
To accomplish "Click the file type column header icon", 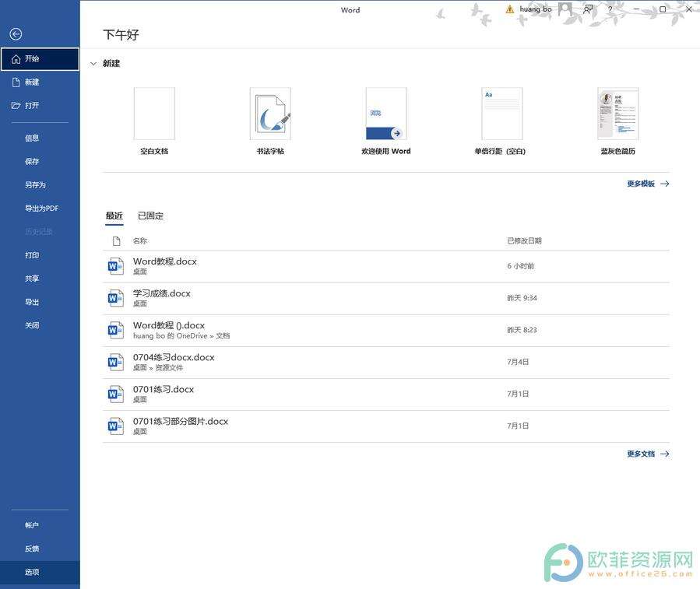I will tap(117, 241).
